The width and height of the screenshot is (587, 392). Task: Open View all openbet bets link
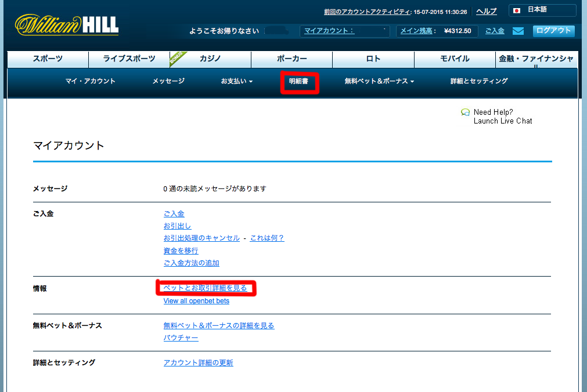196,301
